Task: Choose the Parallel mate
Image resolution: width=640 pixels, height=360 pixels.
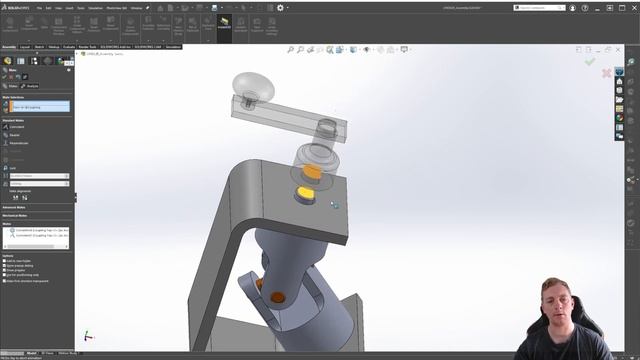Action: click(x=11, y=135)
